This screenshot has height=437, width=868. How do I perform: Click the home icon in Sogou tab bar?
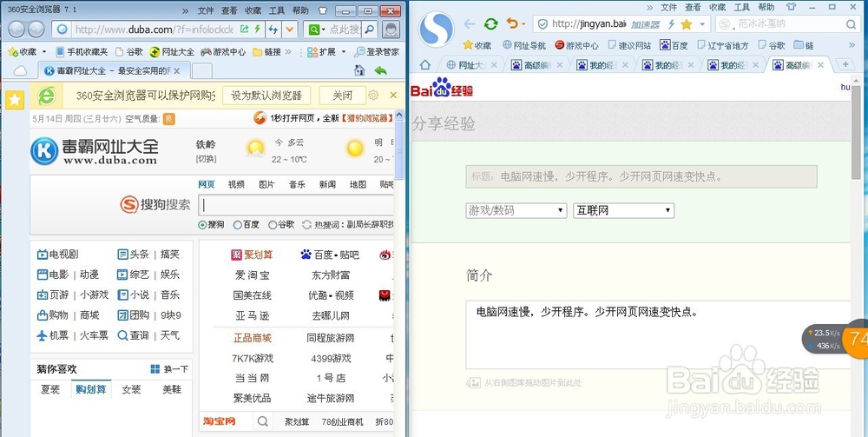(x=424, y=65)
